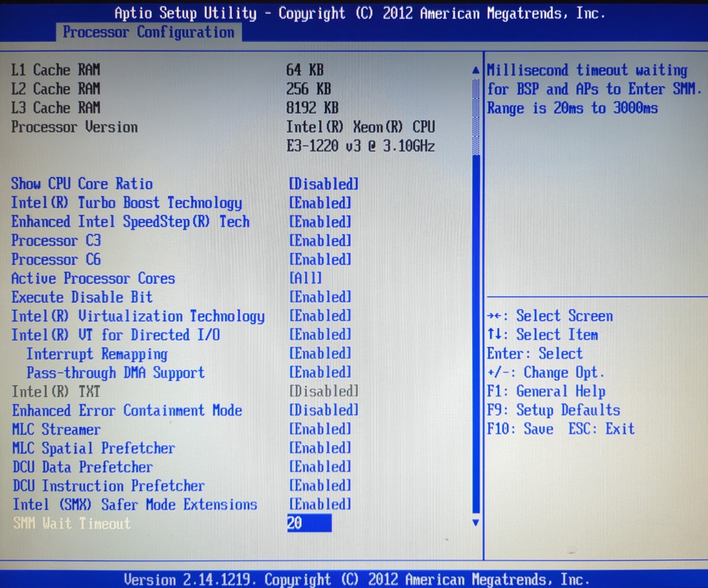Screen dimensions: 708x588
Task: Open the VT for Directed I/O [Enabled] value
Action: (320, 335)
